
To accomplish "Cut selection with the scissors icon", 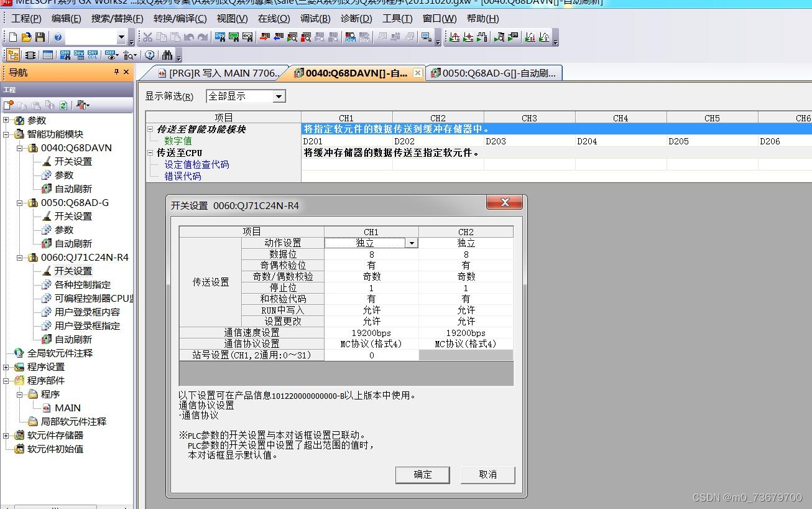I will 147,37.
